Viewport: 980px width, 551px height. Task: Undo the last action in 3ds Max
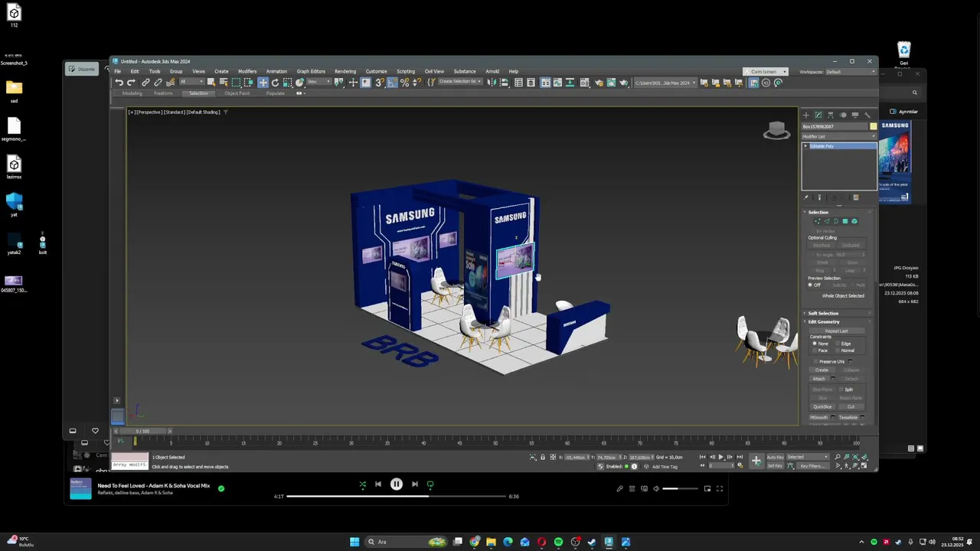(119, 83)
